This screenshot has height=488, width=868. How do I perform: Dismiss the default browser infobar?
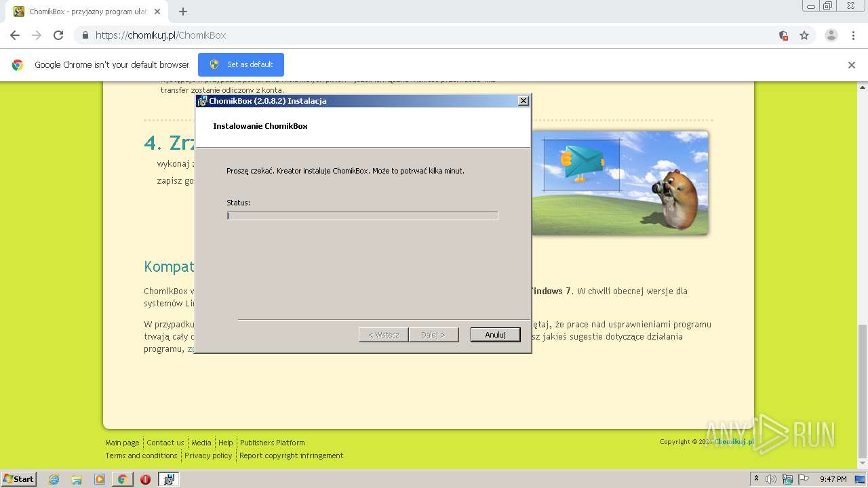(851, 65)
